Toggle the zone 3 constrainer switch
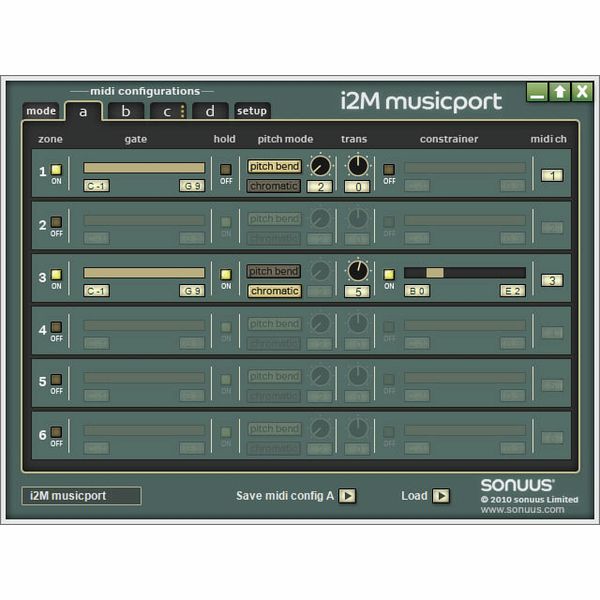The image size is (600, 600). [389, 274]
